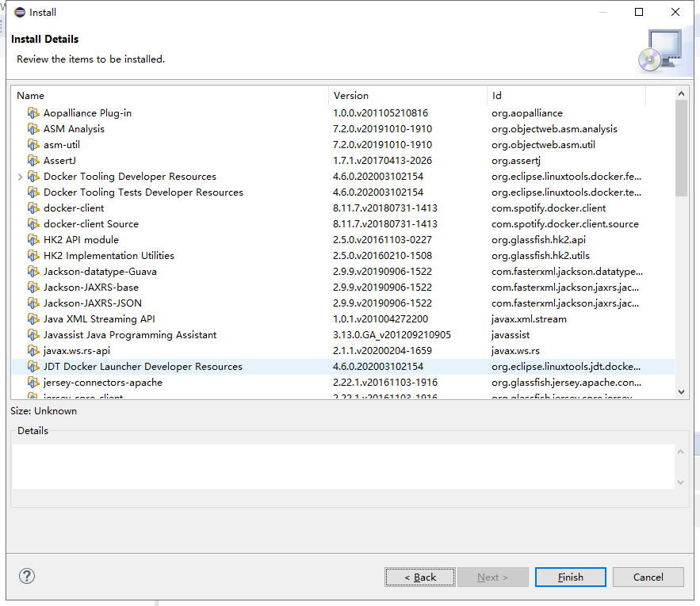700x606 pixels.
Task: Click the Aopalliance Plug-in feature icon
Action: point(33,113)
